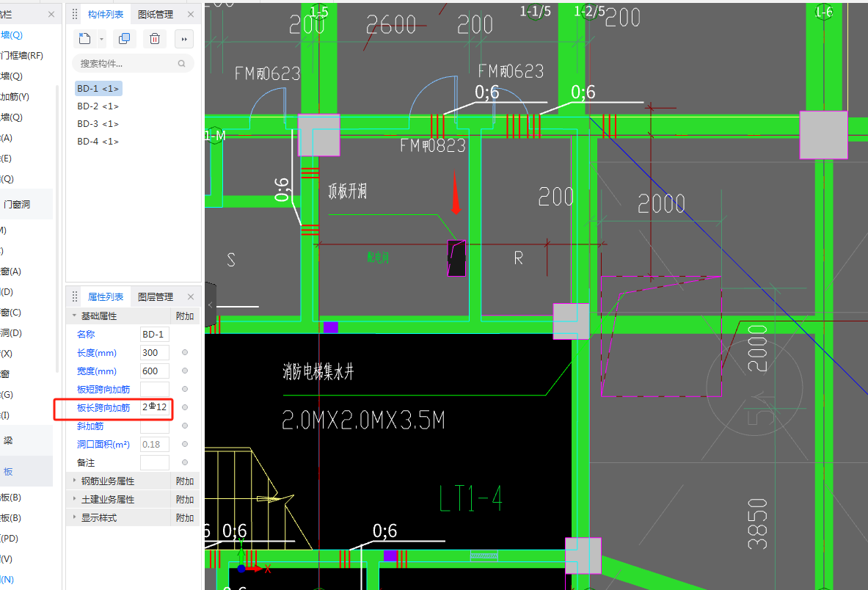The height and width of the screenshot is (590, 868).
Task: Edit the 名称 value BD-1
Action: coord(154,335)
